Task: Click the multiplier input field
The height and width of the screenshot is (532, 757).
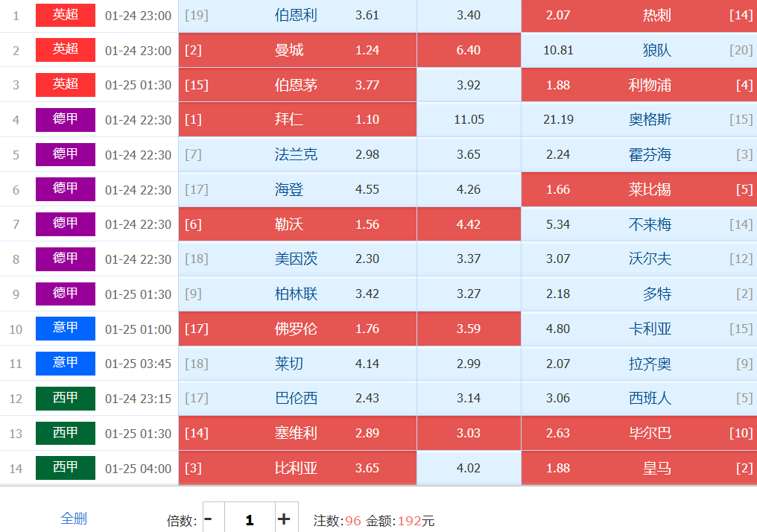Action: (250, 519)
